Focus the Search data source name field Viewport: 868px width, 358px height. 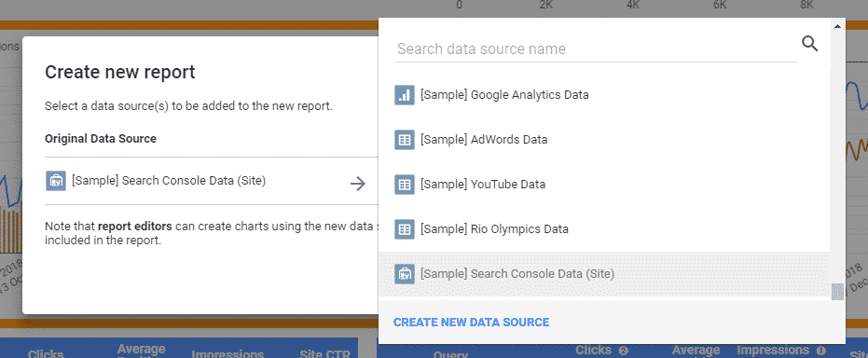pyautogui.click(x=596, y=48)
